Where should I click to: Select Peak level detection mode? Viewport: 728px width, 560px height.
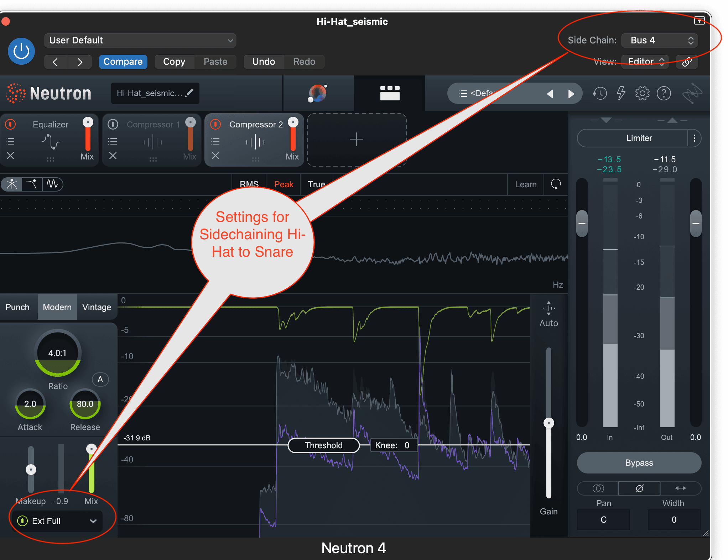point(284,184)
